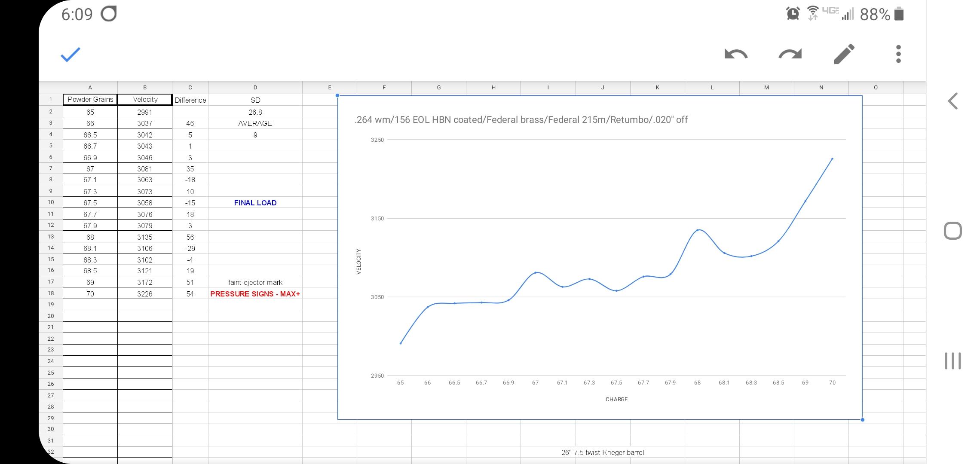Screen dimensions: 980x464
Task: Select the PRESSURE SIGNS - MAX+ cell
Action: click(255, 294)
